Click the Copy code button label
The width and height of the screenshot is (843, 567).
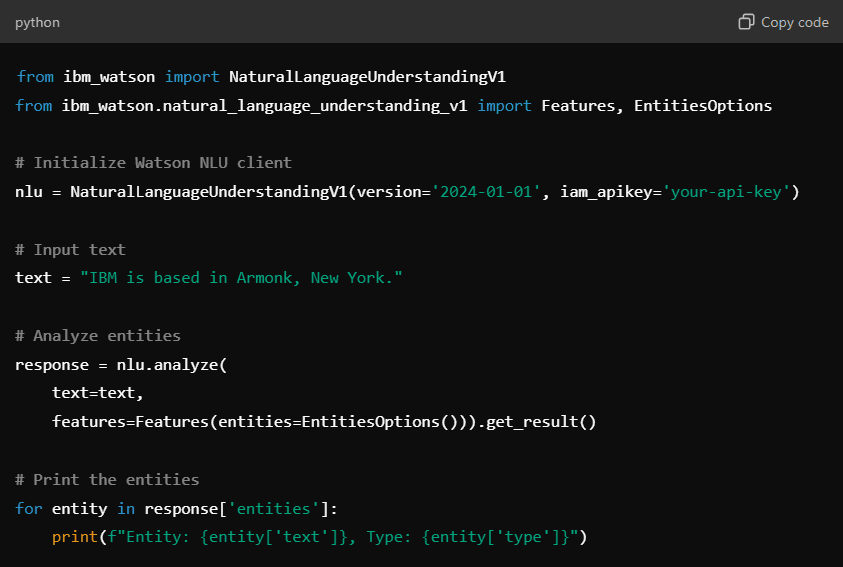(x=795, y=22)
